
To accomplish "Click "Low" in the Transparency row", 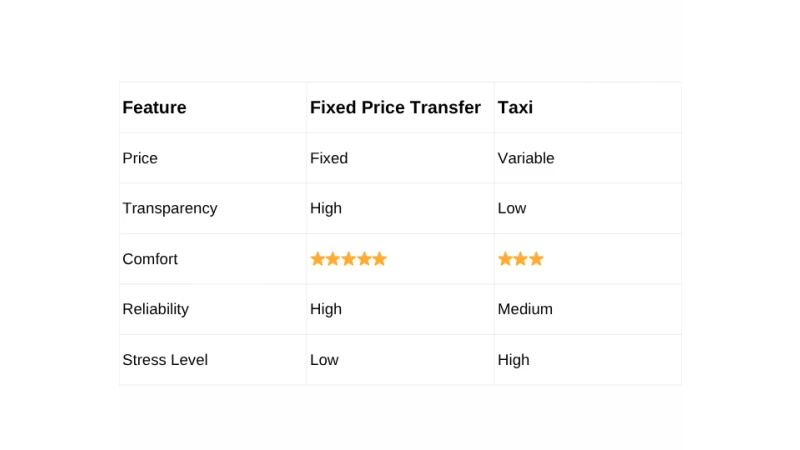I will point(512,209).
